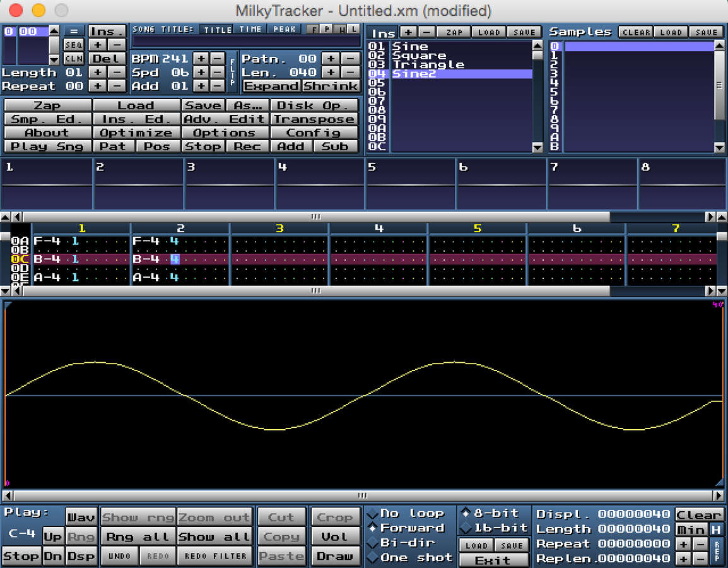Open the Transpose panel
728x568 pixels.
click(x=314, y=119)
